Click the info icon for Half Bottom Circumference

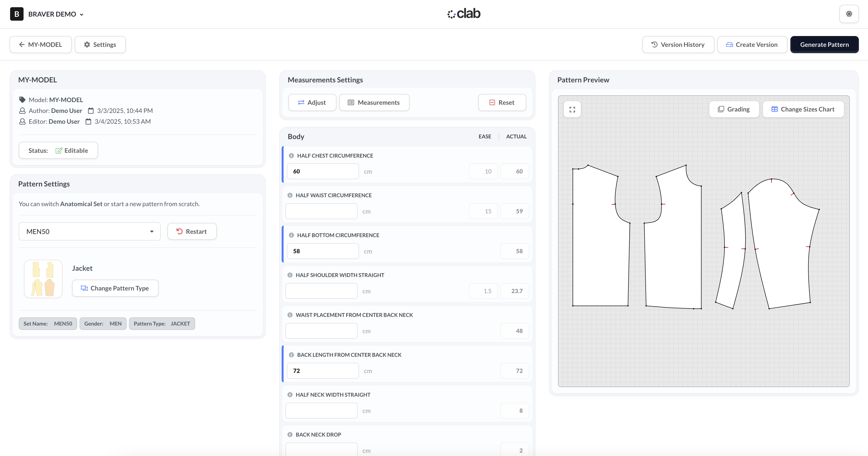coord(291,235)
